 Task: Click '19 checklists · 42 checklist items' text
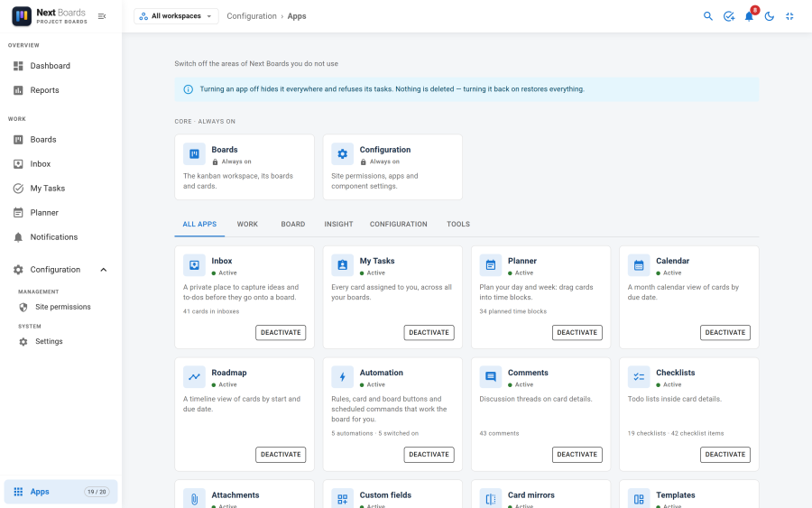click(x=676, y=433)
